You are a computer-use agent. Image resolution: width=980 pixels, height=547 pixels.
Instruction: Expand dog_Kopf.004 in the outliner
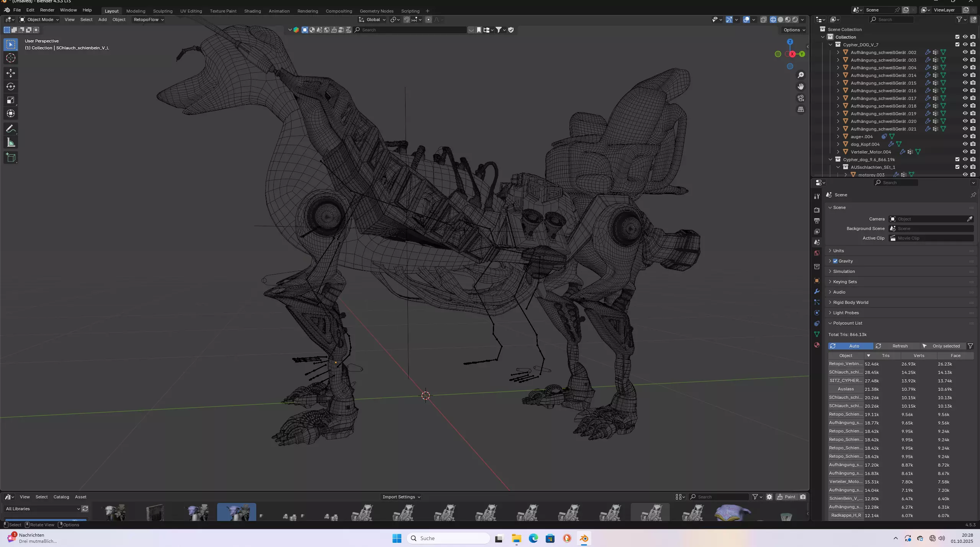click(x=838, y=144)
